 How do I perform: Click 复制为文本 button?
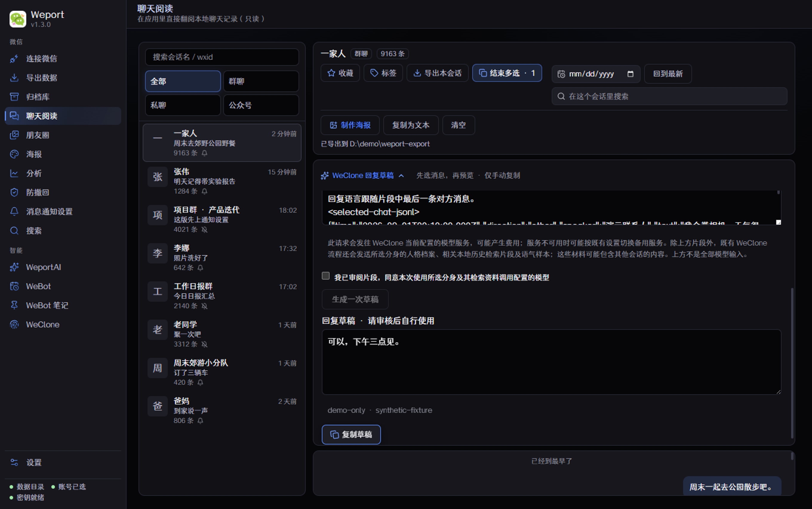(411, 125)
